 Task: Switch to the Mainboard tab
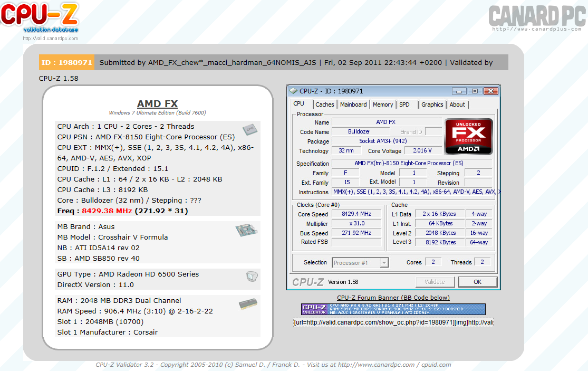(x=353, y=104)
